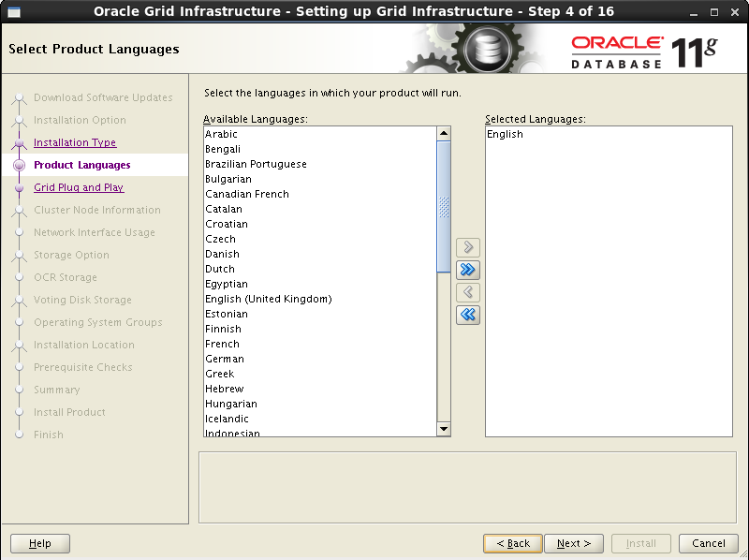Select Greek in Available Languages
749x560 pixels.
[320, 374]
